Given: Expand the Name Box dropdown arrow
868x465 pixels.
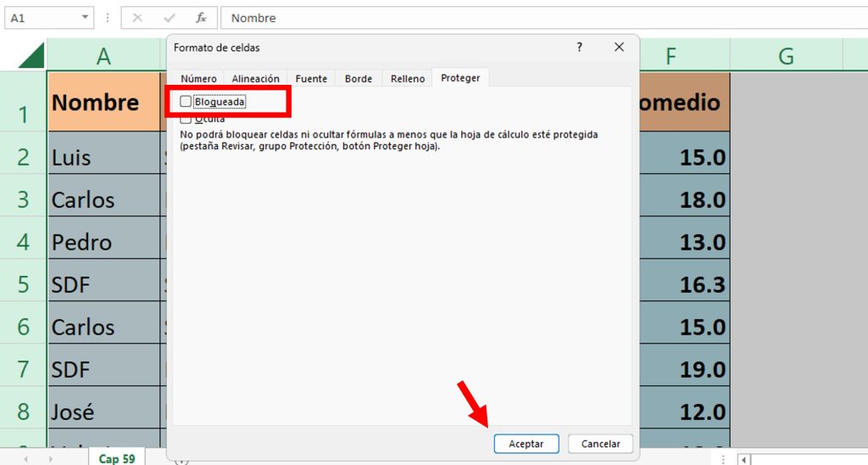Looking at the screenshot, I should (85, 18).
